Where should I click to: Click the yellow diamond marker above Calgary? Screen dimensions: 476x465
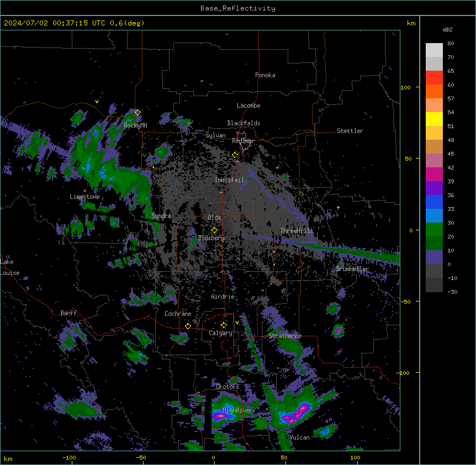coord(224,325)
